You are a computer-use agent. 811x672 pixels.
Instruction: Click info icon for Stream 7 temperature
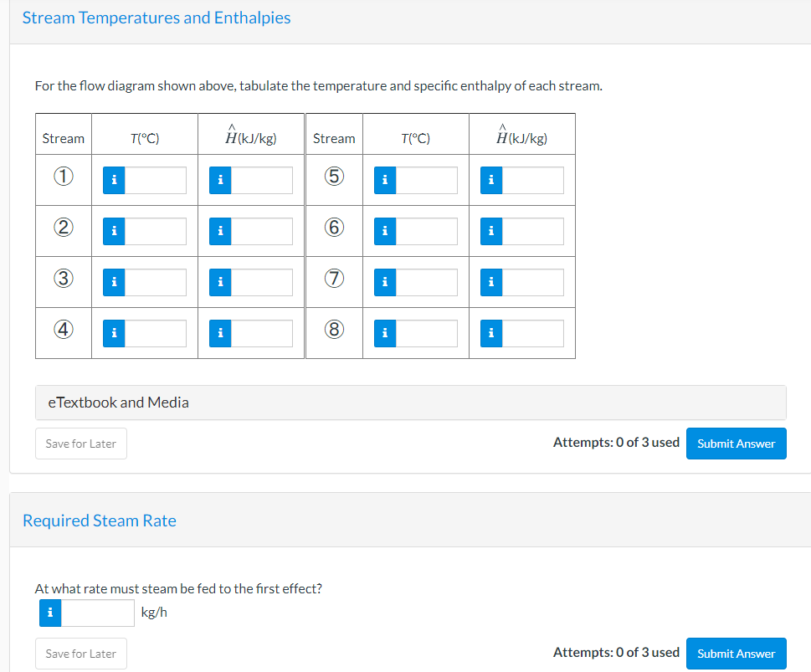click(x=385, y=282)
